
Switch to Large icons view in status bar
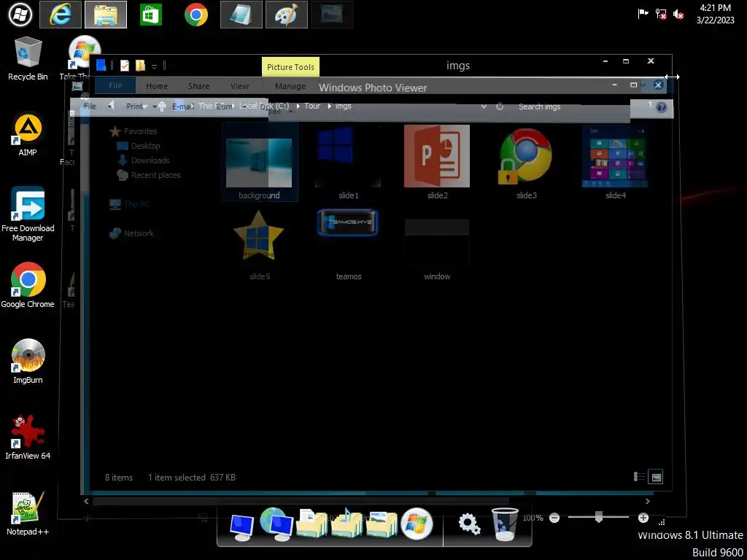pos(656,477)
